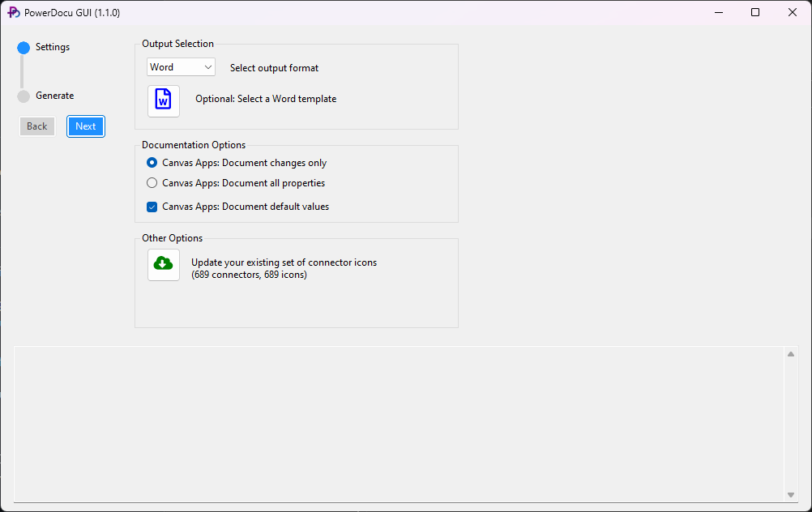Open the output format dropdown showing Word

[181, 67]
